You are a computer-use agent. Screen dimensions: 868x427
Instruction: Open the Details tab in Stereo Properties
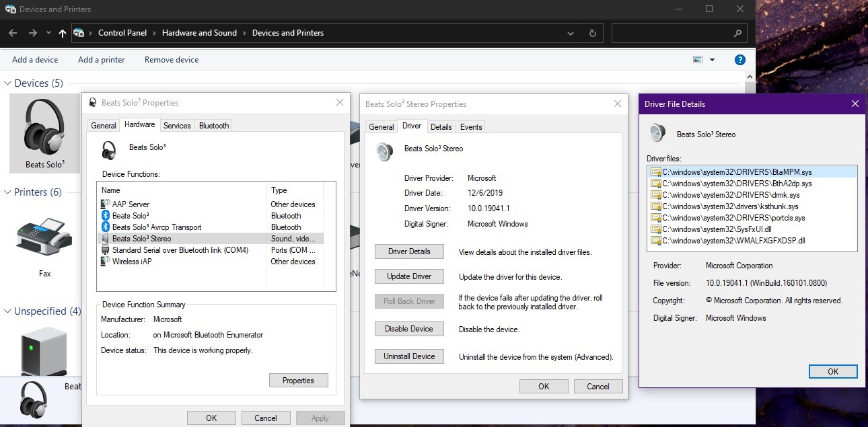441,127
